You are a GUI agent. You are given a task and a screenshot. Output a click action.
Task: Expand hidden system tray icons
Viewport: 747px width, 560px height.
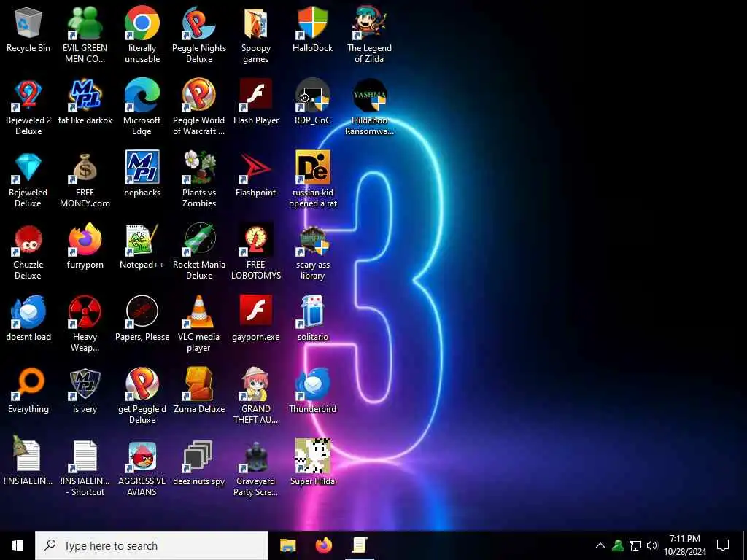[600, 545]
